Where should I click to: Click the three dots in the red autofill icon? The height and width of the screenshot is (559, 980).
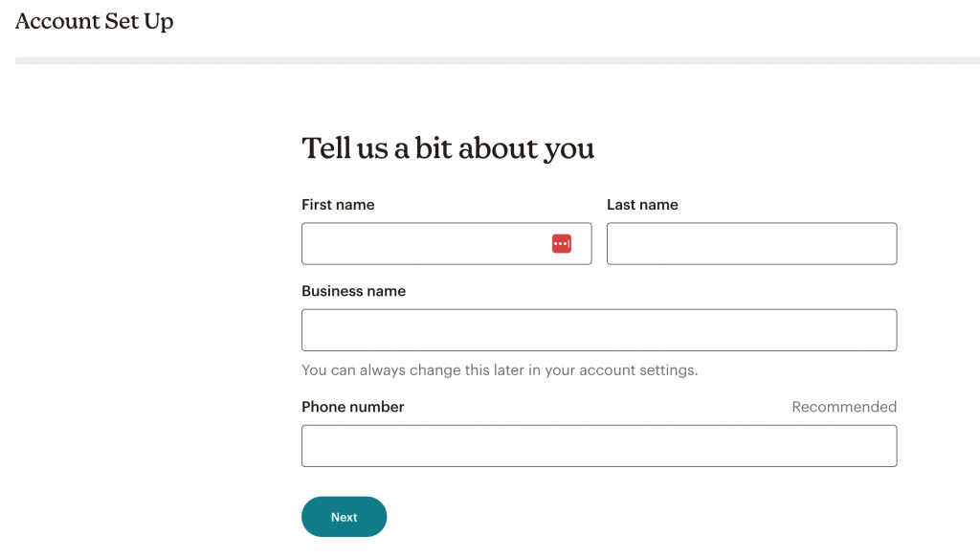559,244
